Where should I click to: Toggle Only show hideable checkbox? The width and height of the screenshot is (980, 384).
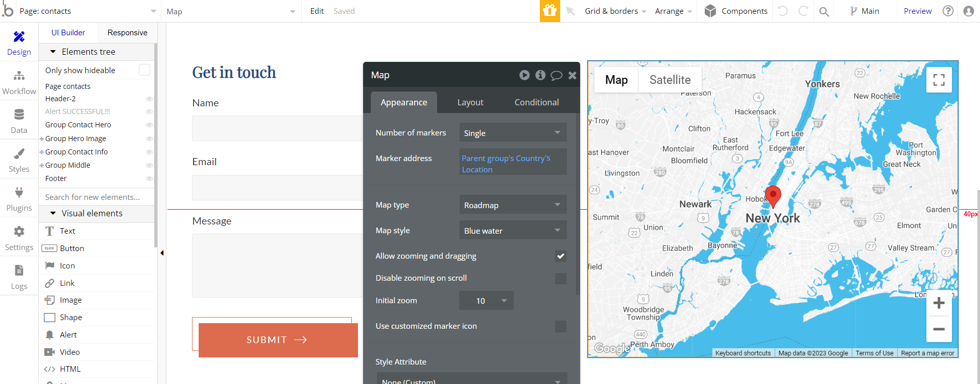[145, 70]
